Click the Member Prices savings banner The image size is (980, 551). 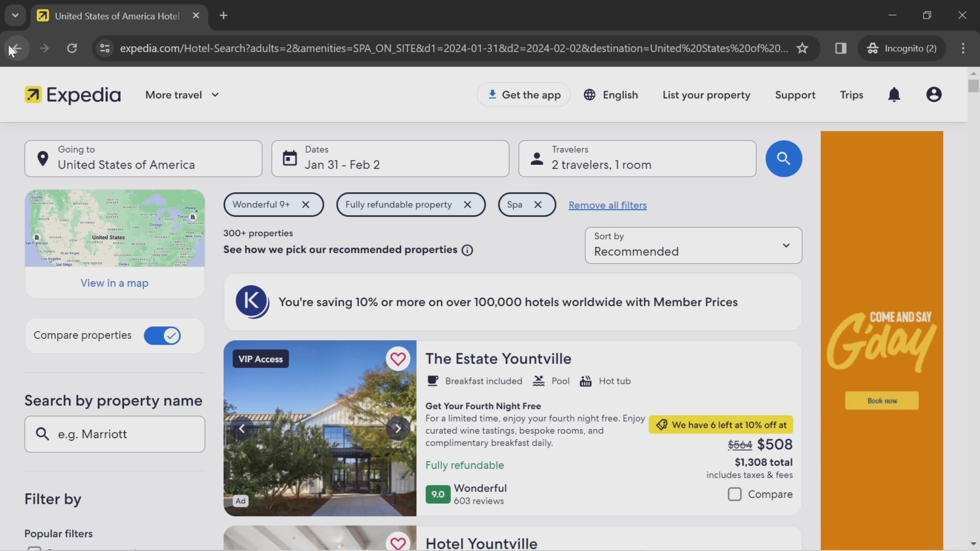512,302
